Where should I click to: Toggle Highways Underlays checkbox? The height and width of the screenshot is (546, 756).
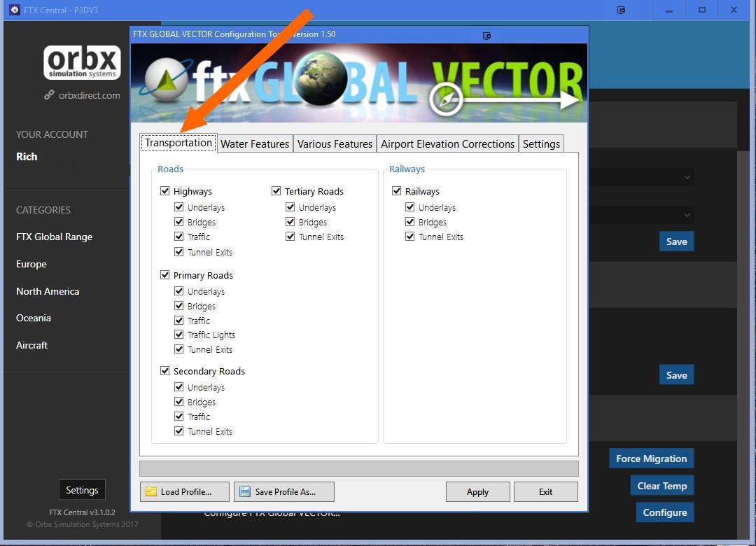(179, 207)
